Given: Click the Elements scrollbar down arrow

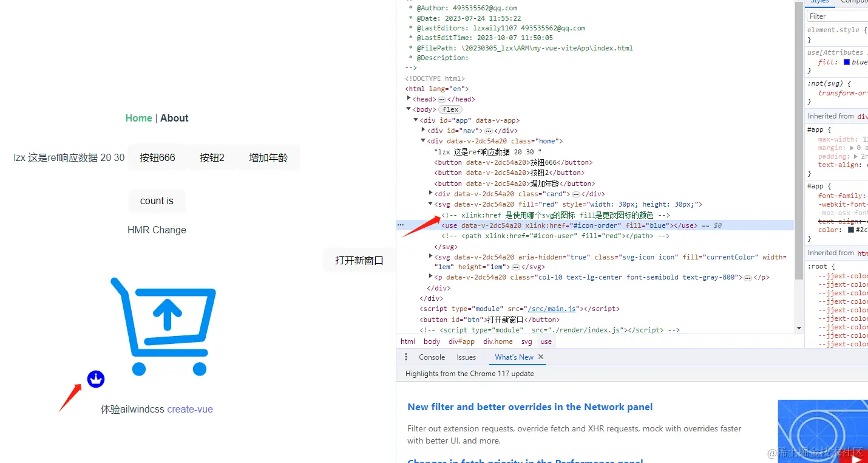Looking at the screenshot, I should [799, 328].
